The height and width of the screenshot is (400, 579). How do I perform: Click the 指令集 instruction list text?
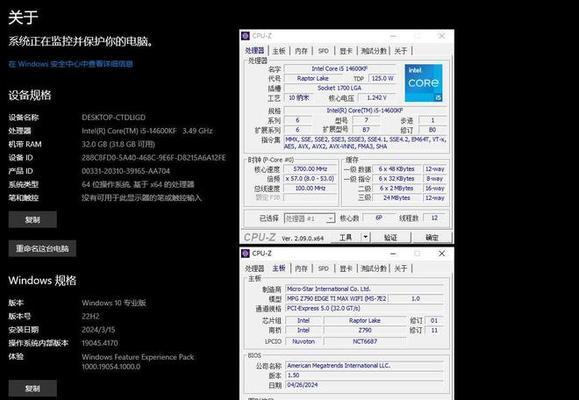pyautogui.click(x=365, y=143)
